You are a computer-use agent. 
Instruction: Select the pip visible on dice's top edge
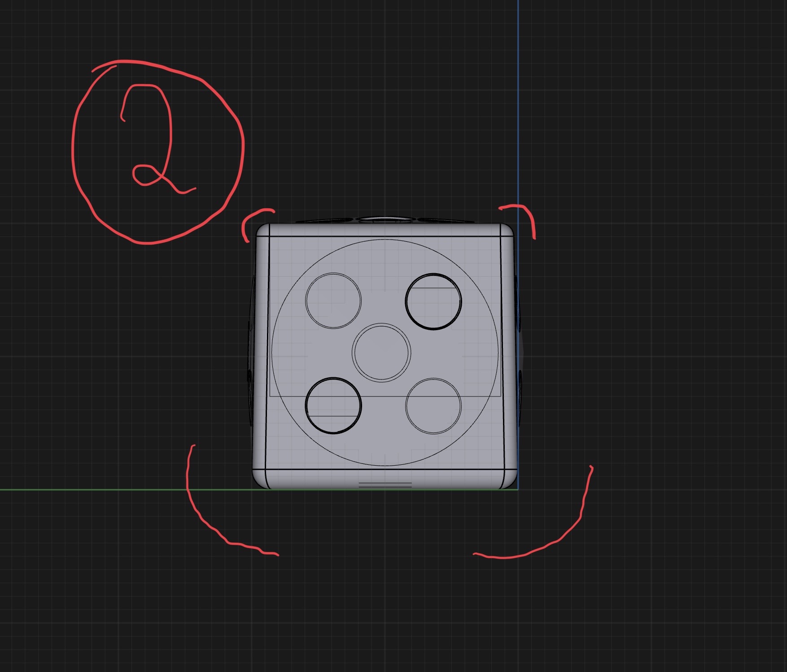386,219
